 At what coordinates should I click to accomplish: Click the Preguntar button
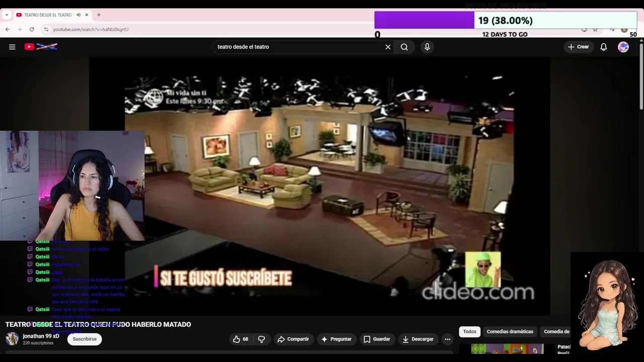pyautogui.click(x=336, y=339)
